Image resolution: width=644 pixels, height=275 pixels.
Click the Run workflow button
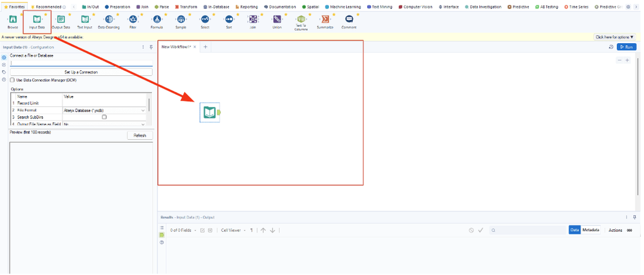(626, 47)
